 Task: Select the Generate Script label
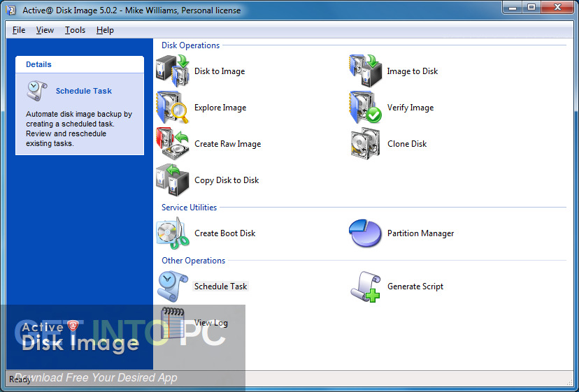pyautogui.click(x=415, y=286)
